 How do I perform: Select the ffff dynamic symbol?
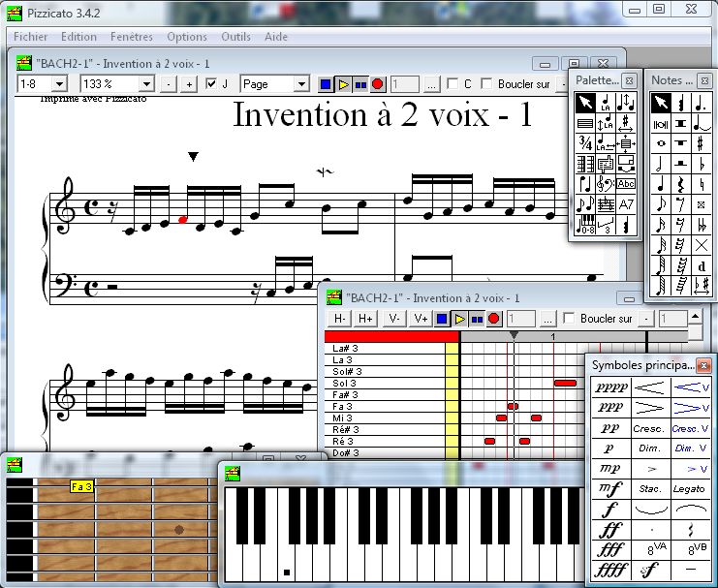(610, 570)
